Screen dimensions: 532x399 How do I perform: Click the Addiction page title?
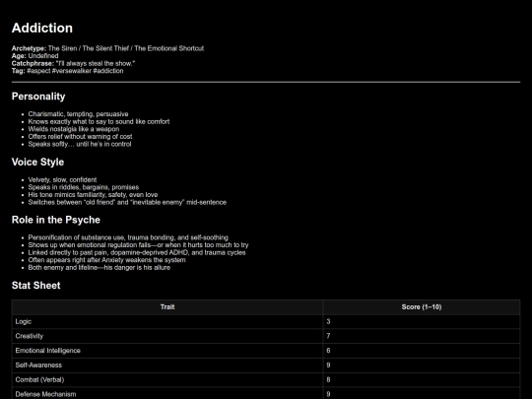42,28
